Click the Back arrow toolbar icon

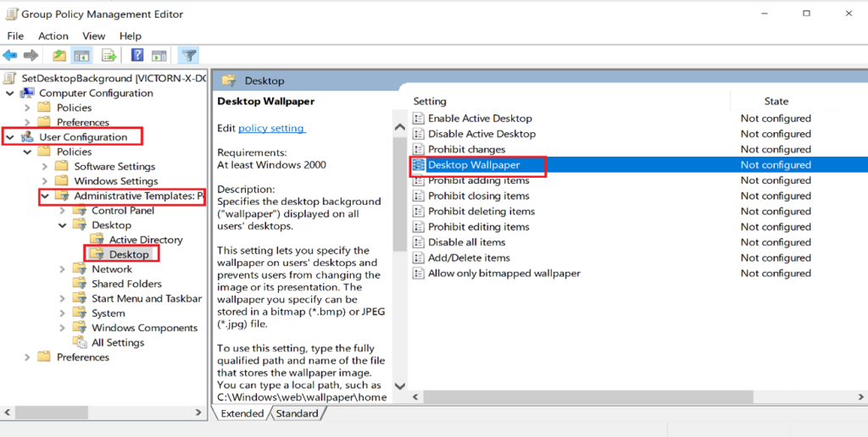[x=10, y=56]
